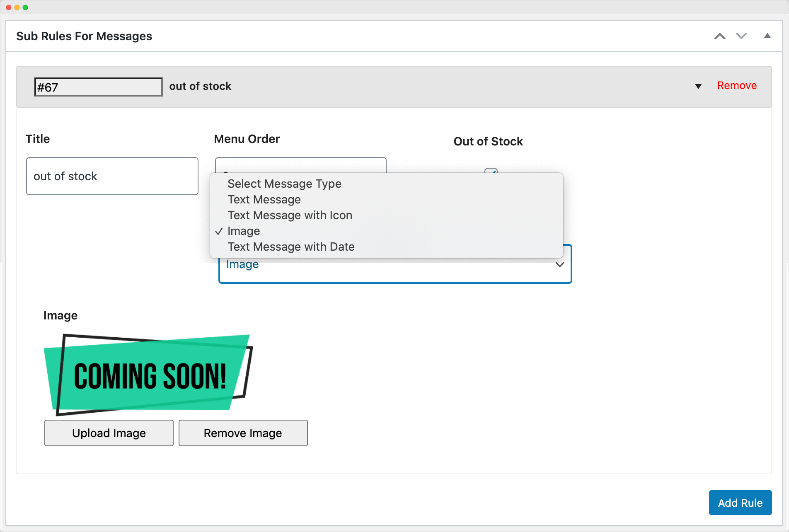Zoom the window with the green button
789x532 pixels.
[x=26, y=7]
